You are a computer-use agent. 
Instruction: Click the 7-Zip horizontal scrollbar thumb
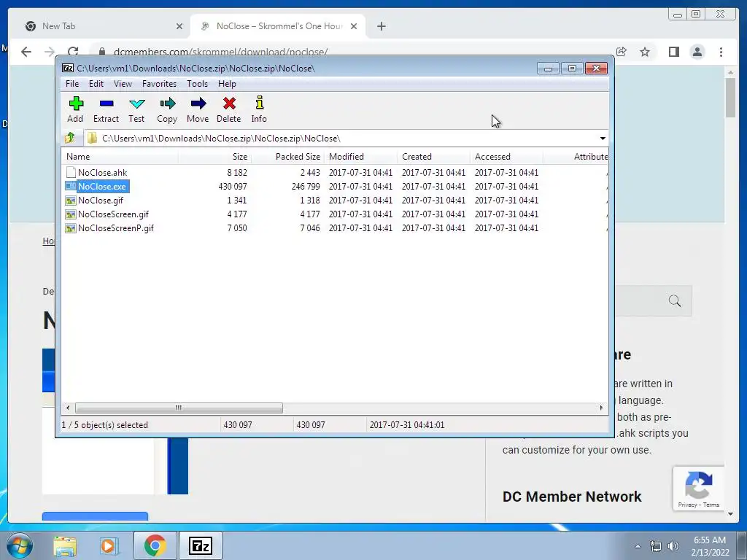(x=179, y=408)
